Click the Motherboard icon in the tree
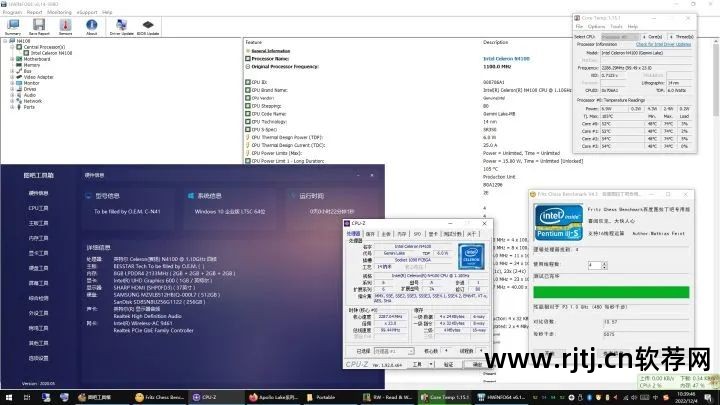The width and height of the screenshot is (720, 405). [x=19, y=59]
